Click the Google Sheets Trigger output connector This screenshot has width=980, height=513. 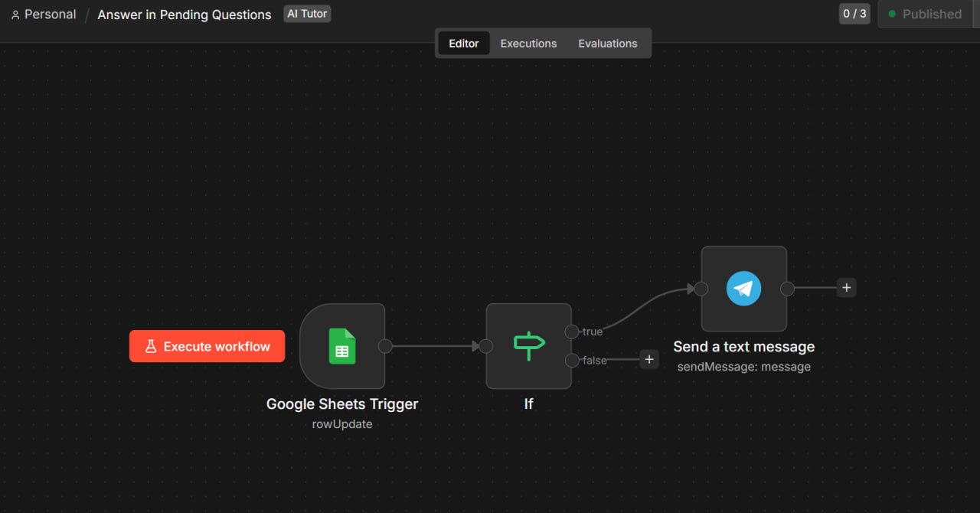(385, 346)
